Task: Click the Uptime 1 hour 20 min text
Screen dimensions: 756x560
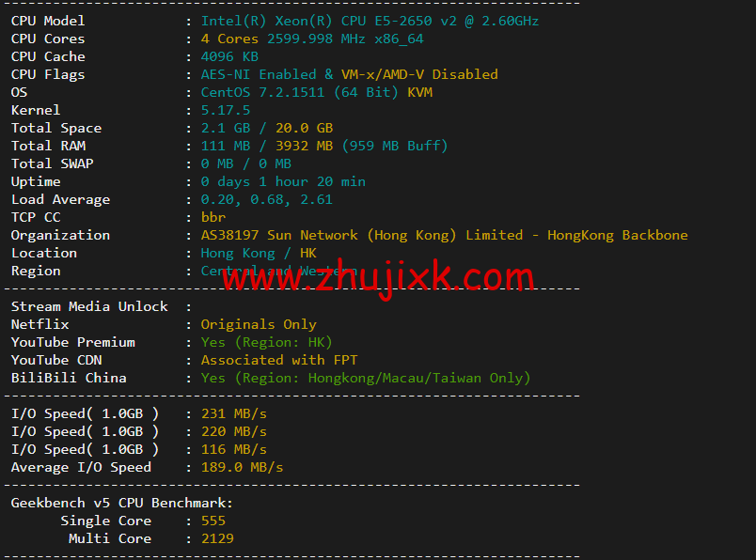Action: tap(312, 181)
